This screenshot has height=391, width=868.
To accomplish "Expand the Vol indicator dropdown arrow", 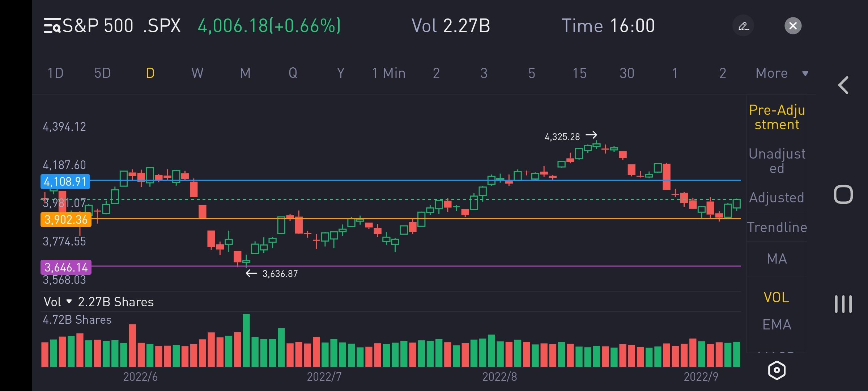I will click(x=69, y=302).
